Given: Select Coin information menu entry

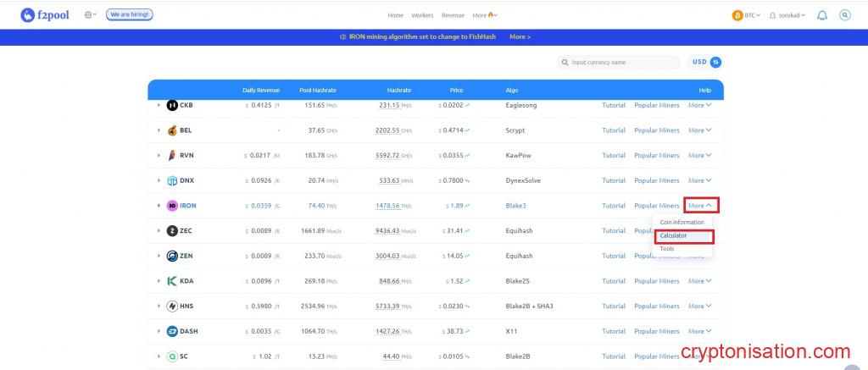Looking at the screenshot, I should pyautogui.click(x=682, y=222).
